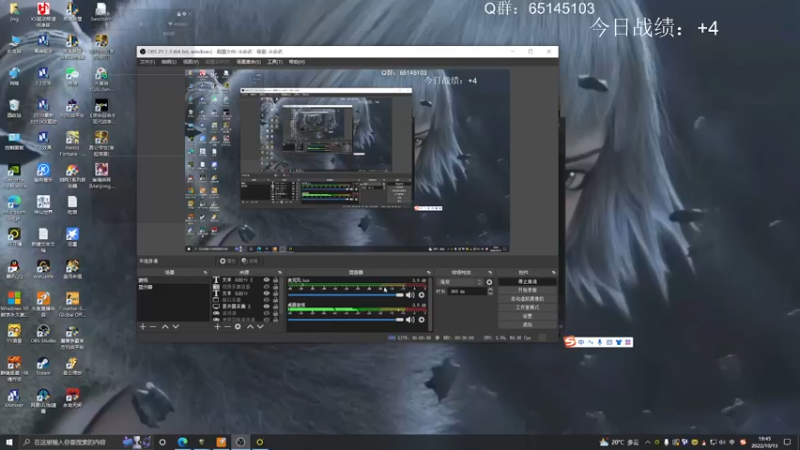Open the GeForce Experience desktop shortcut
The width and height of the screenshot is (800, 450).
tap(14, 176)
